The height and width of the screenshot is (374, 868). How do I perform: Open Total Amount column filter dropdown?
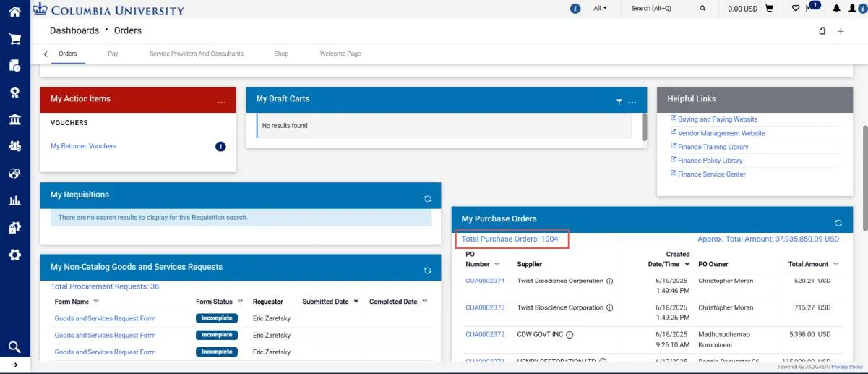point(836,264)
